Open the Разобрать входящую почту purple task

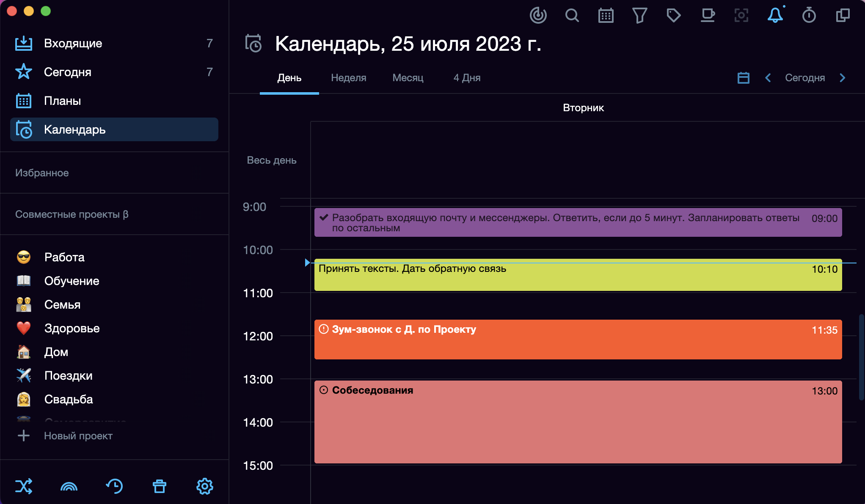pyautogui.click(x=578, y=222)
